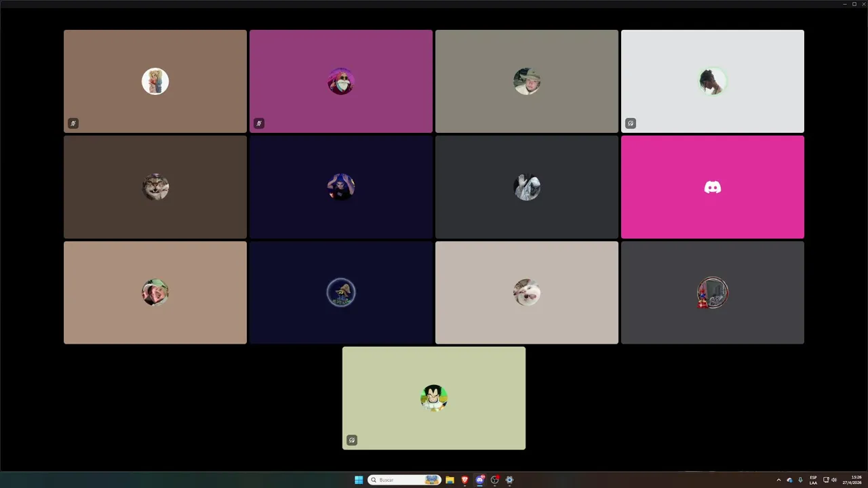Click the cloud icon in the system tray
Screen dimensions: 868x488
coord(789,480)
